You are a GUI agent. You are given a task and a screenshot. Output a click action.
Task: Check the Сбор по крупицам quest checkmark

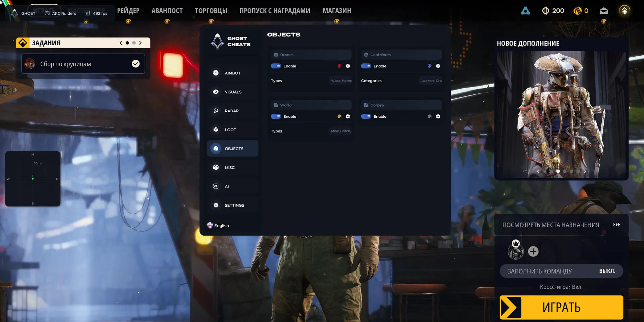[136, 64]
